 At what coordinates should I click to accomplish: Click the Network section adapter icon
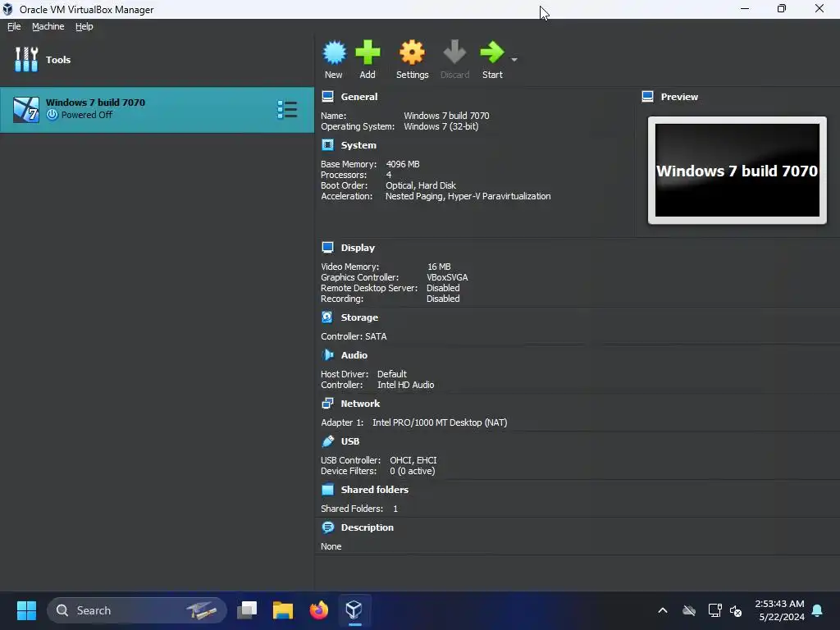click(x=327, y=404)
